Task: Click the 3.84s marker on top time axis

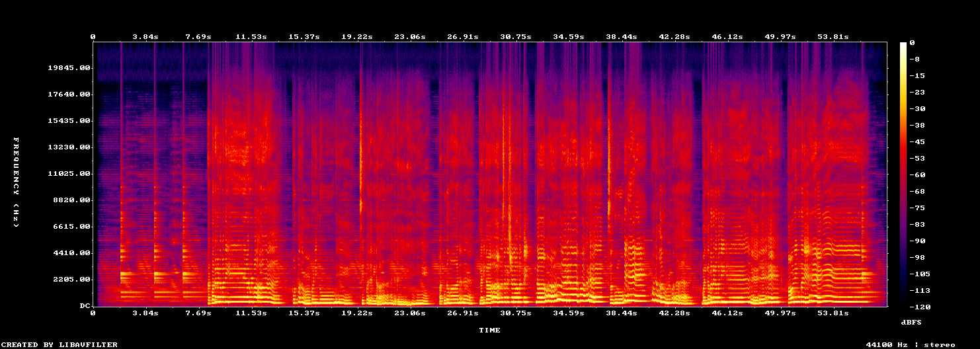Action: [145, 37]
